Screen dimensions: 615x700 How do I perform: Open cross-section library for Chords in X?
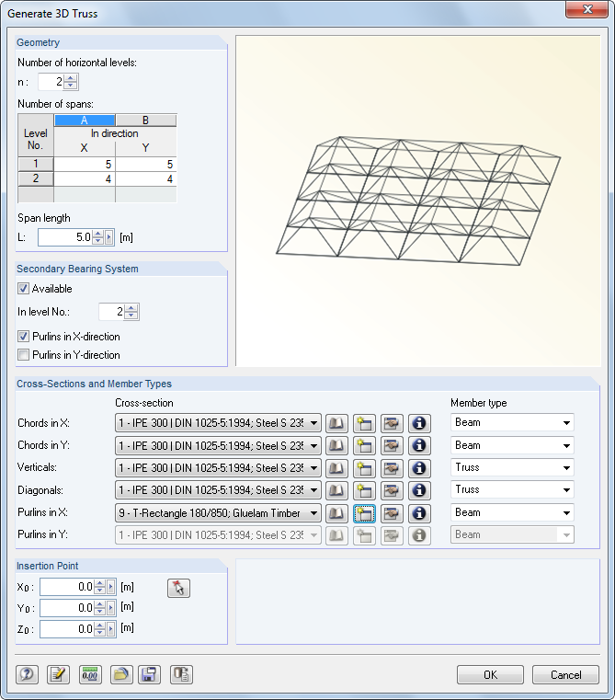[336, 423]
